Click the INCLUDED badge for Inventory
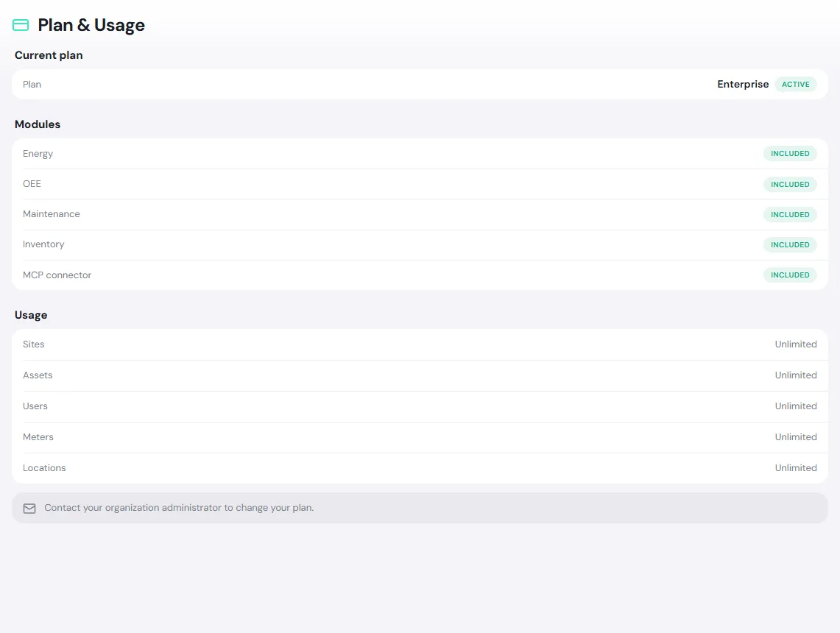Image resolution: width=840 pixels, height=633 pixels. [790, 245]
